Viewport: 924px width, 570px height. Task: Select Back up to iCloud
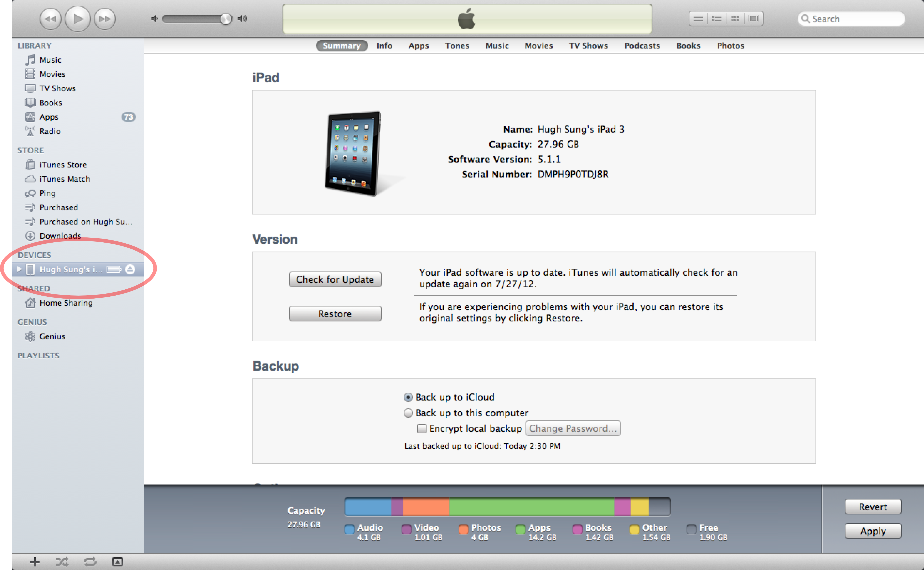pos(408,397)
